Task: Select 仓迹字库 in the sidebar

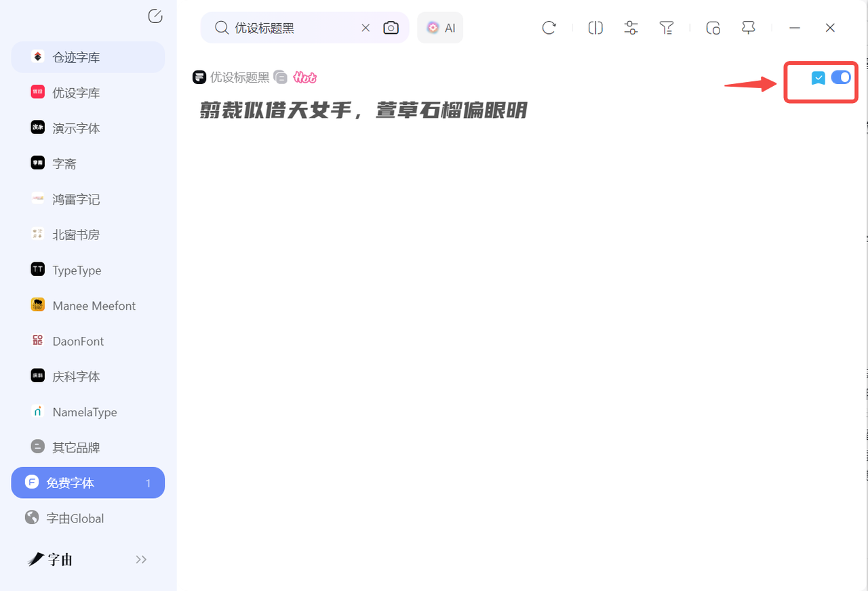Action: [88, 57]
